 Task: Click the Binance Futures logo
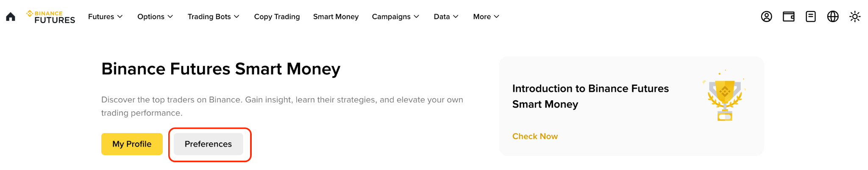[x=50, y=17]
